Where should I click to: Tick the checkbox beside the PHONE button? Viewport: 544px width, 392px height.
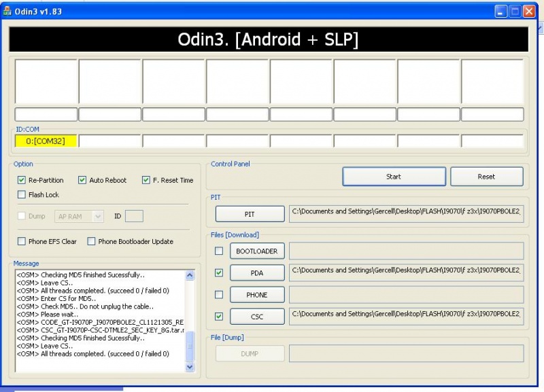(x=219, y=295)
